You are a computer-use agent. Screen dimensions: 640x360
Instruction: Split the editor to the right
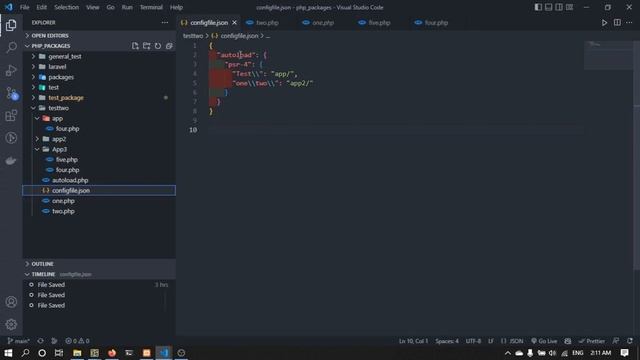pyautogui.click(x=617, y=23)
